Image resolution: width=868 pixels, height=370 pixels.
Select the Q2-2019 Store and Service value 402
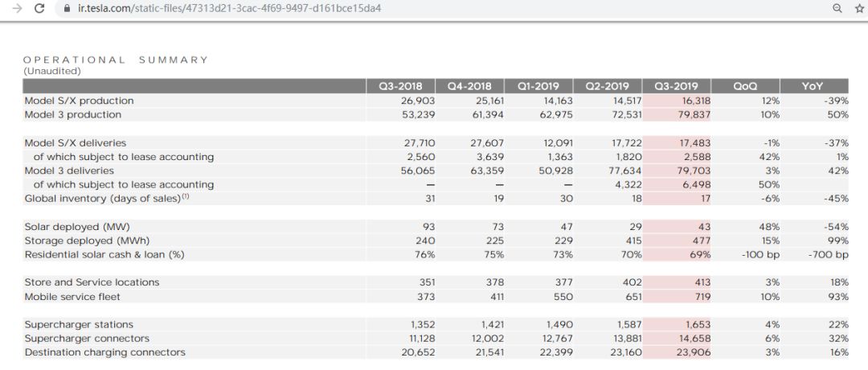[x=633, y=282]
